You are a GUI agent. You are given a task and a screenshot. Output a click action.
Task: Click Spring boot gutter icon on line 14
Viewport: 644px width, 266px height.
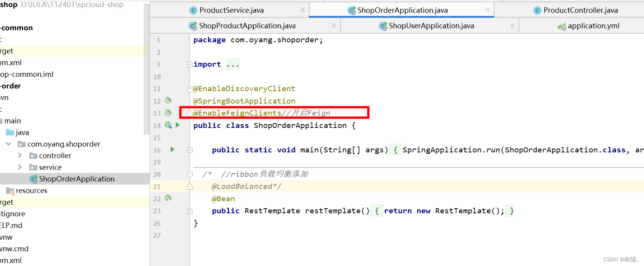[168, 125]
